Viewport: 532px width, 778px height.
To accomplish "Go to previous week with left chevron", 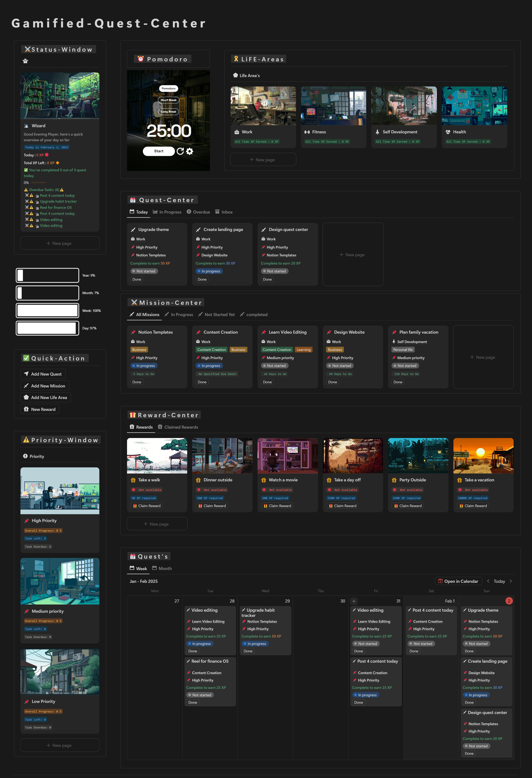I will point(488,581).
